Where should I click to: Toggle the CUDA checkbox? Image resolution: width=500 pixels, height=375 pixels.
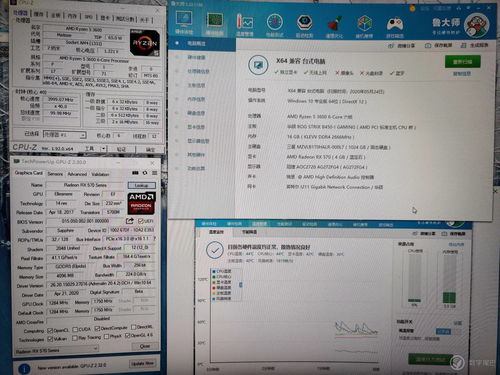tap(75, 329)
